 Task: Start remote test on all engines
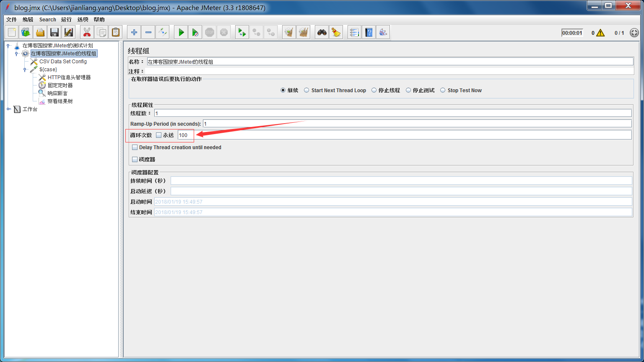242,32
